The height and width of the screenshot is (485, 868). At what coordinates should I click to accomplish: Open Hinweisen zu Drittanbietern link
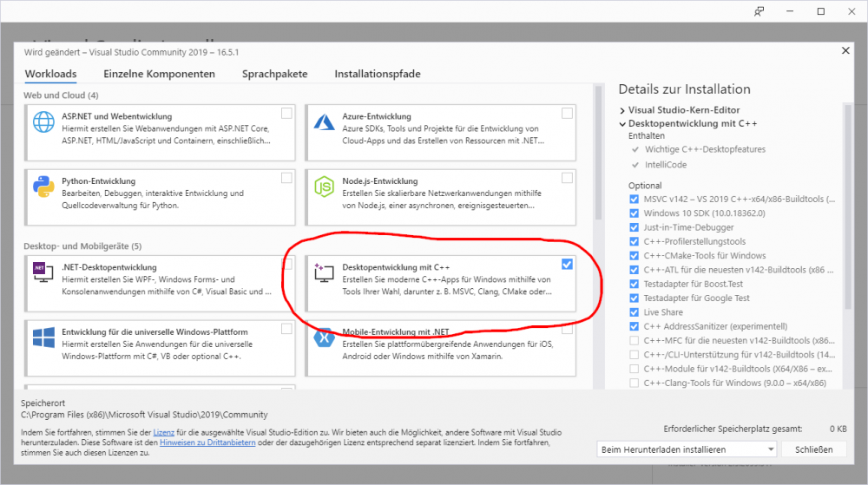pyautogui.click(x=207, y=442)
